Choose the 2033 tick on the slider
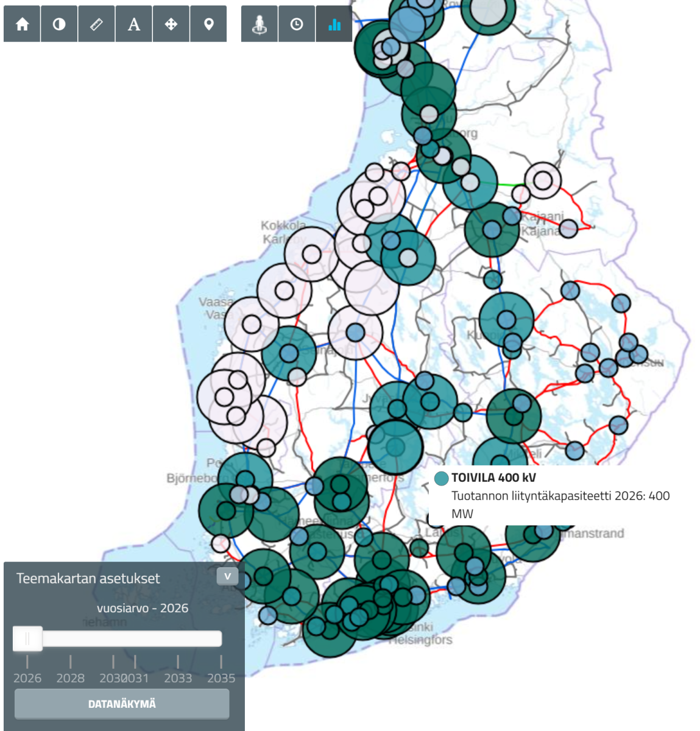Screen dimensions: 700x731 pyautogui.click(x=178, y=662)
